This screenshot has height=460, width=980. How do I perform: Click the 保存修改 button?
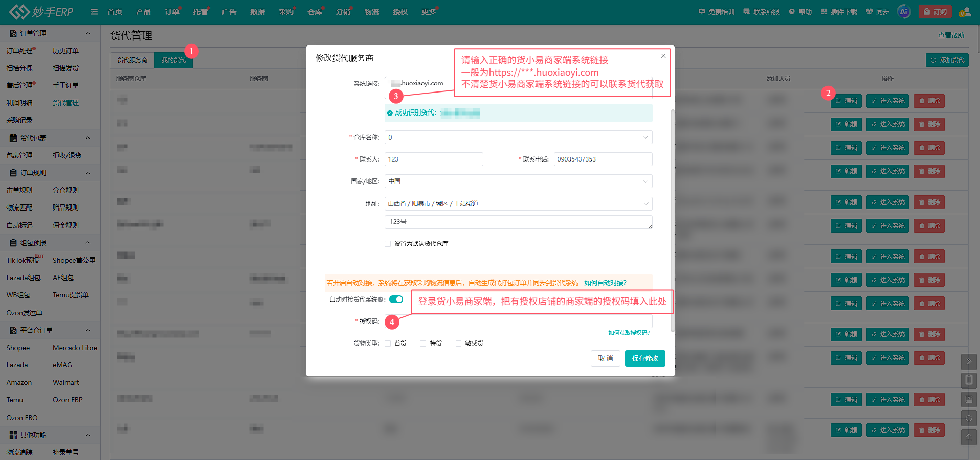click(645, 358)
